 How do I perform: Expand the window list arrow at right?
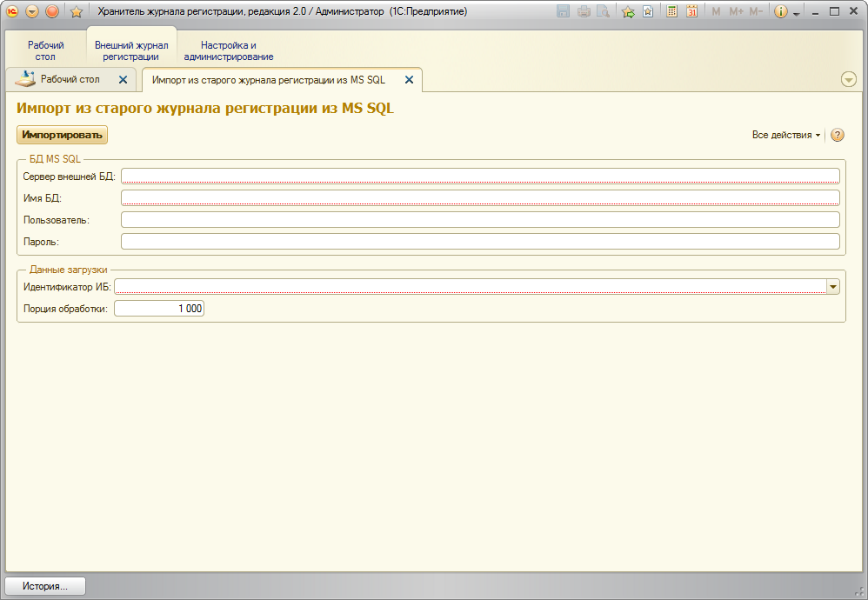click(849, 79)
